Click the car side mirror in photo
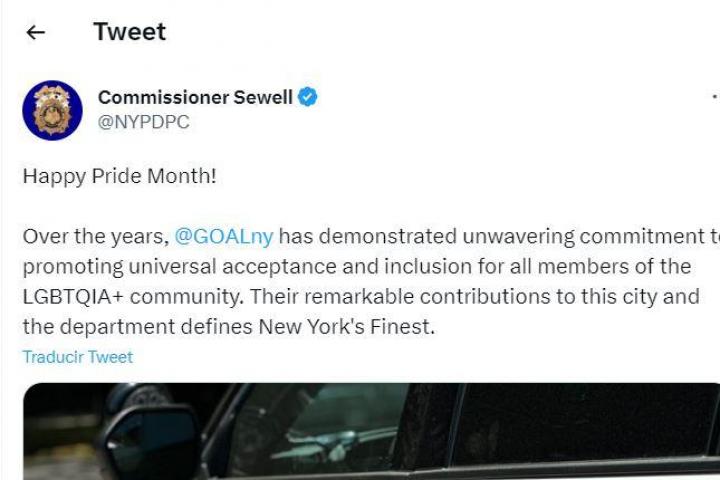The image size is (720, 480). 150,440
